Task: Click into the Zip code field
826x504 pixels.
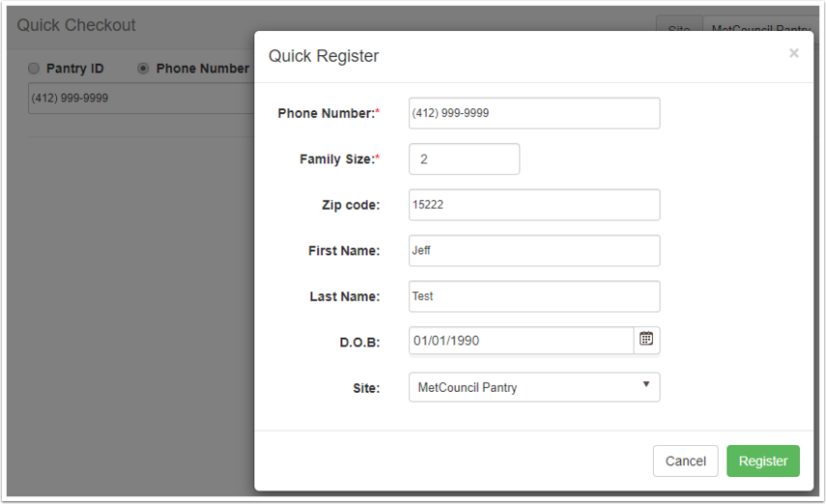Action: pos(534,205)
